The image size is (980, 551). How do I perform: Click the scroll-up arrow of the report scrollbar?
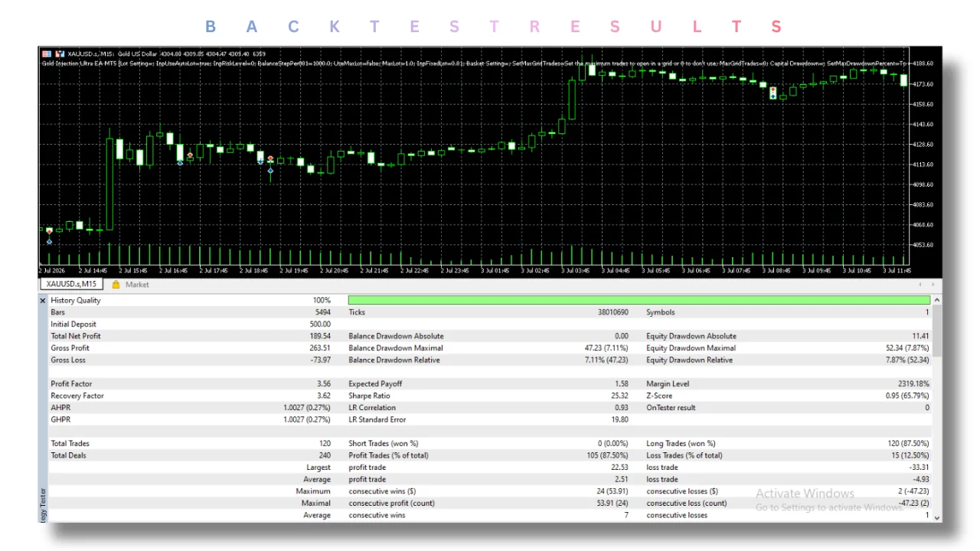tap(937, 299)
